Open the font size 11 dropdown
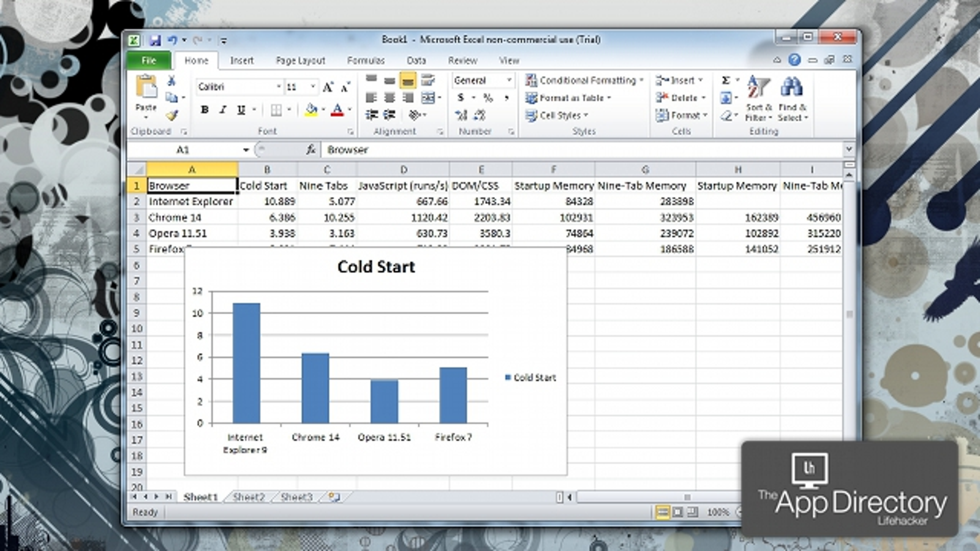 (x=313, y=87)
